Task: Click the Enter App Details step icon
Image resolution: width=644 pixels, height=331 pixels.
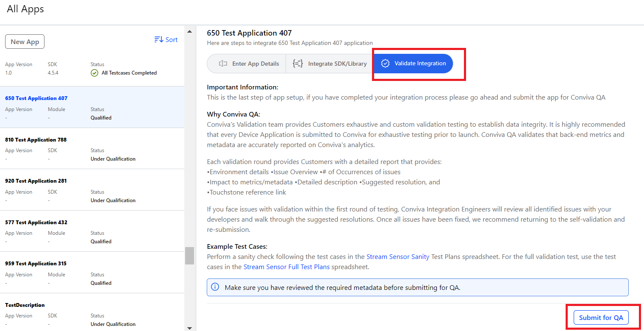Action: click(x=223, y=64)
